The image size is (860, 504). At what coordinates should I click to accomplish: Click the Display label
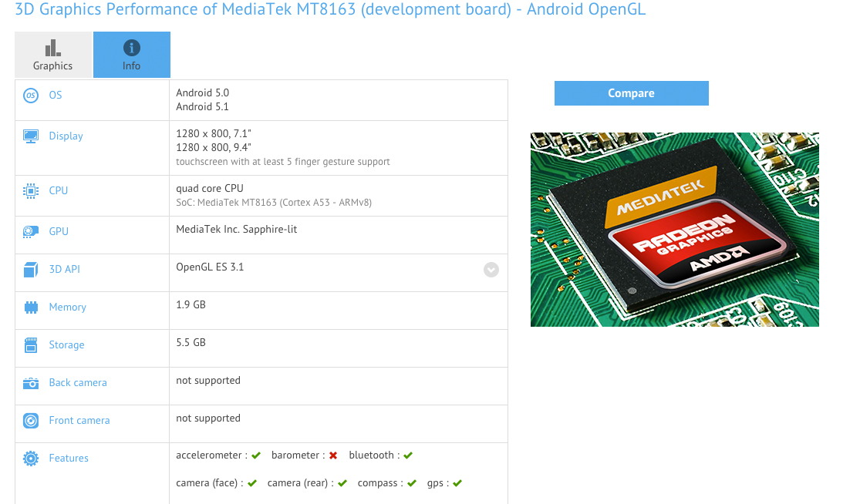[66, 136]
